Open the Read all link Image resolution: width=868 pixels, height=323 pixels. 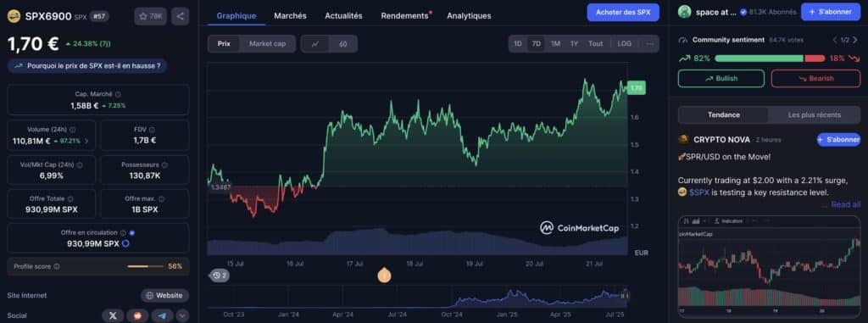[x=845, y=204]
